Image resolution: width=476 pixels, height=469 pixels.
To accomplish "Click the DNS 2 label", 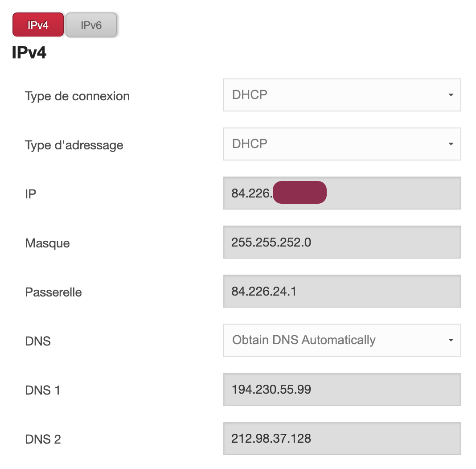I will click(43, 440).
